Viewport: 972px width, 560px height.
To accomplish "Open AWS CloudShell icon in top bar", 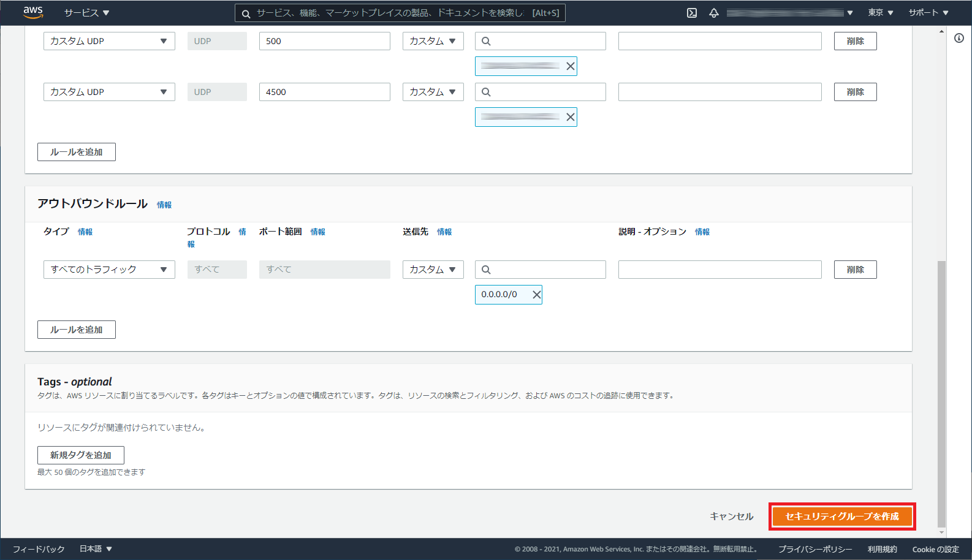I will click(x=692, y=13).
